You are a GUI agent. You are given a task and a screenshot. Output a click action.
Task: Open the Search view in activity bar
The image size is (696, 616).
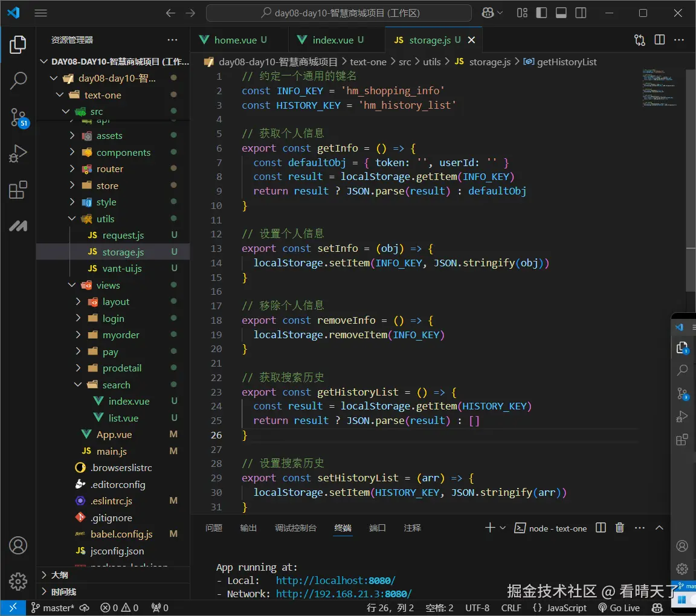pyautogui.click(x=18, y=80)
